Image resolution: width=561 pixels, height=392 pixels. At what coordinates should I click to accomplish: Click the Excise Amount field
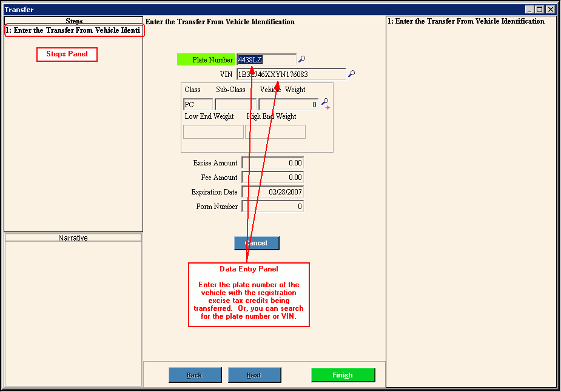[272, 163]
